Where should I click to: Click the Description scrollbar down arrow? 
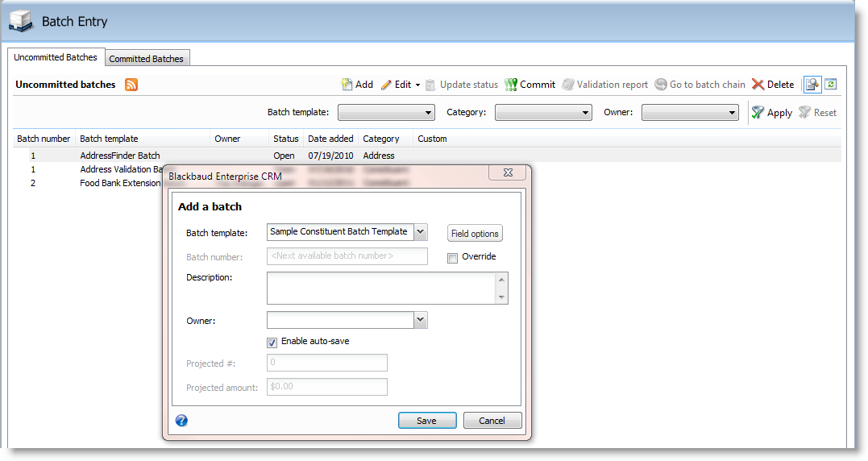coord(501,297)
